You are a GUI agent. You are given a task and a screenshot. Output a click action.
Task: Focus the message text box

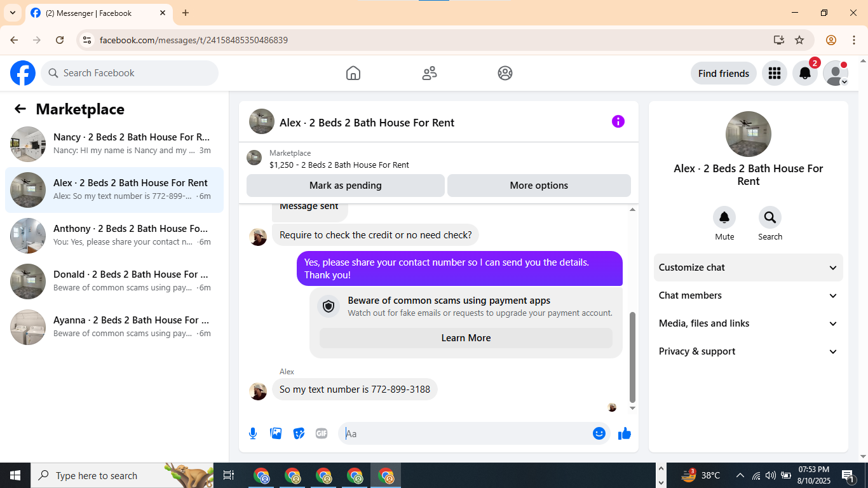467,433
